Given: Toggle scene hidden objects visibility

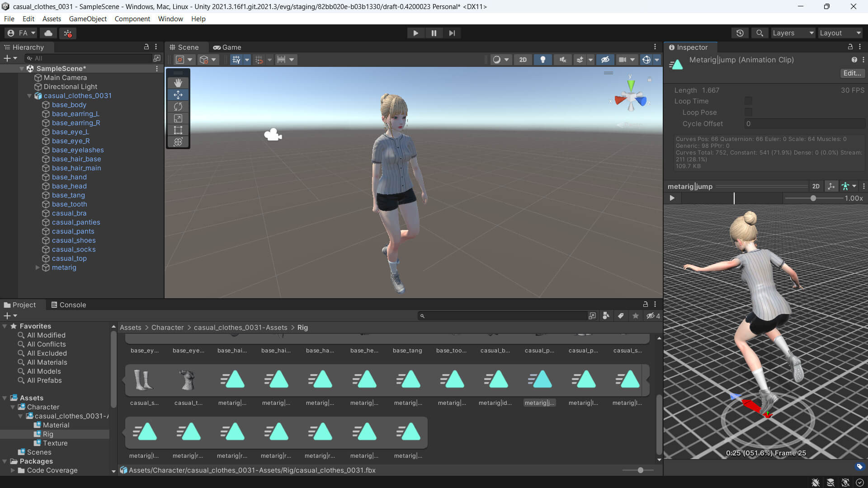Looking at the screenshot, I should point(605,60).
